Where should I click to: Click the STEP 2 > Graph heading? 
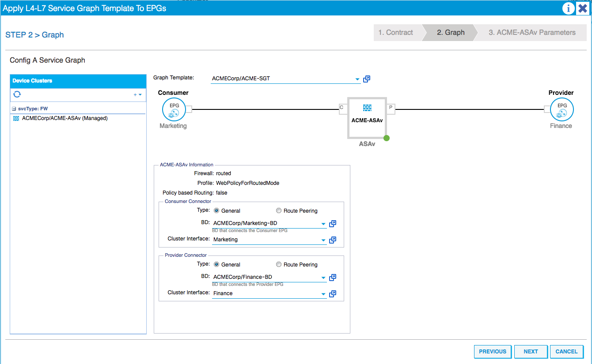click(x=34, y=35)
